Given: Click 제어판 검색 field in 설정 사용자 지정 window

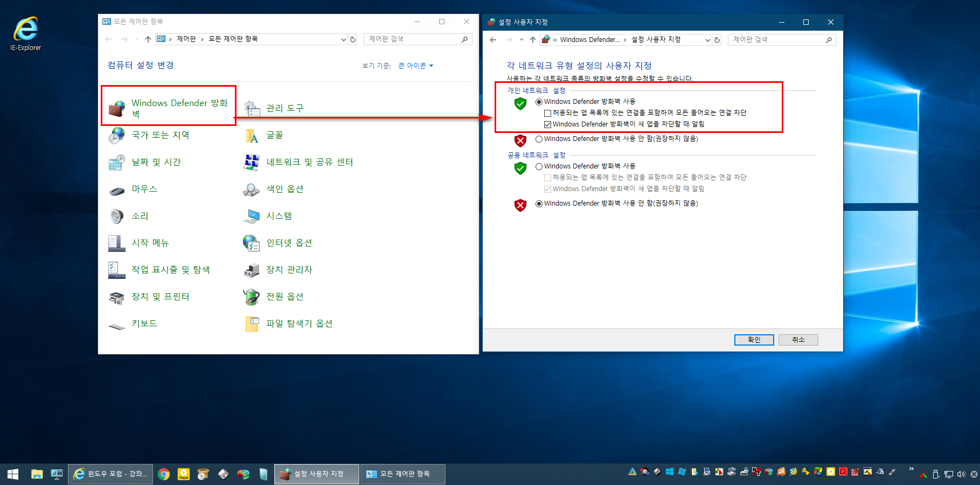Looking at the screenshot, I should click(782, 40).
